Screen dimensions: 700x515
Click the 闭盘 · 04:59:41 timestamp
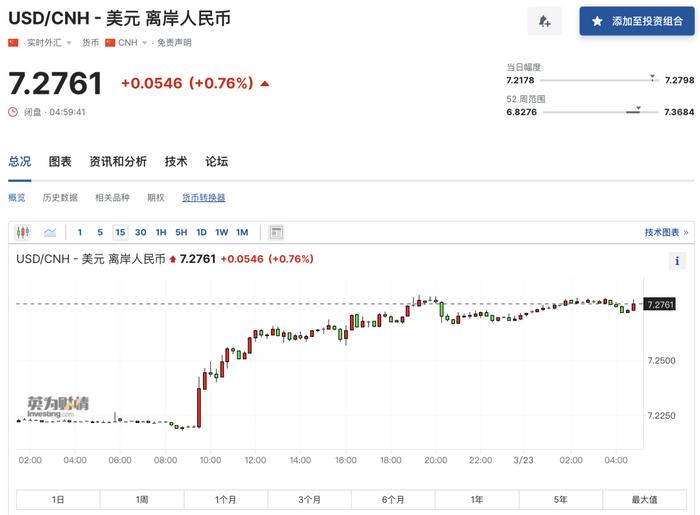(54, 112)
